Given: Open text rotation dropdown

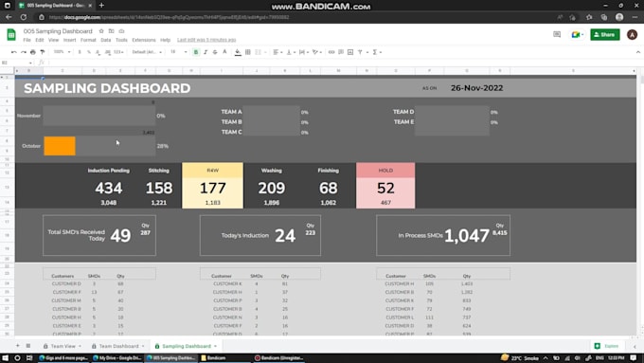Looking at the screenshot, I should coord(316,52).
